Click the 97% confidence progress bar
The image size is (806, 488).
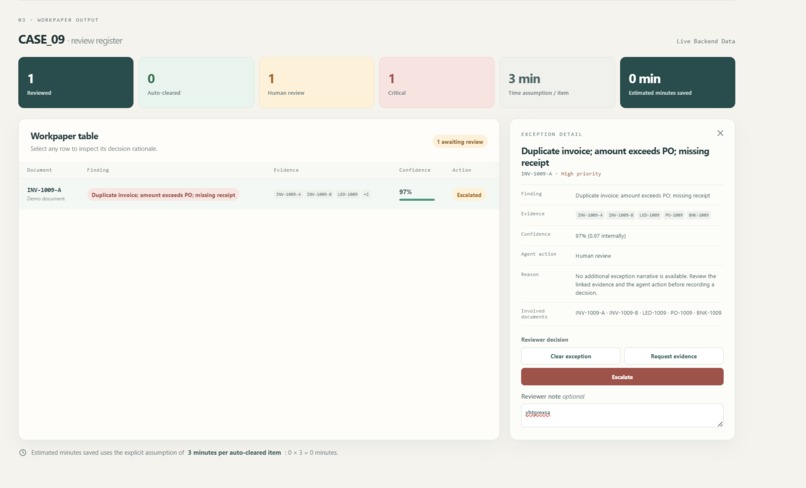417,200
